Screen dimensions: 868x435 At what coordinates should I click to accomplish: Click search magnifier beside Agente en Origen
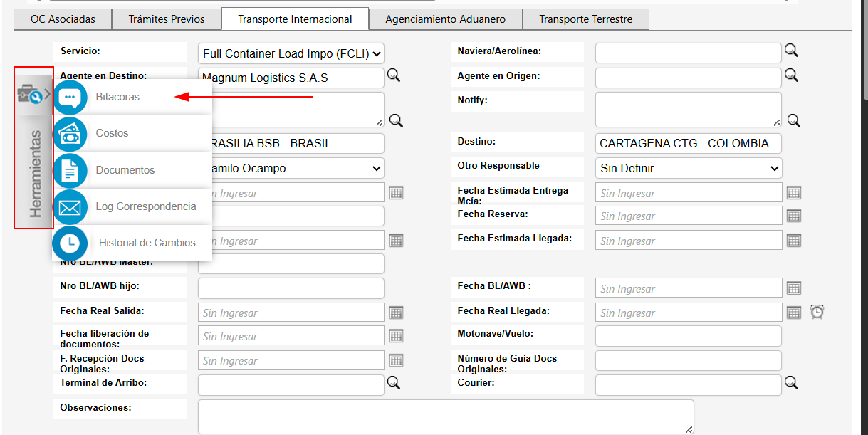coord(791,75)
